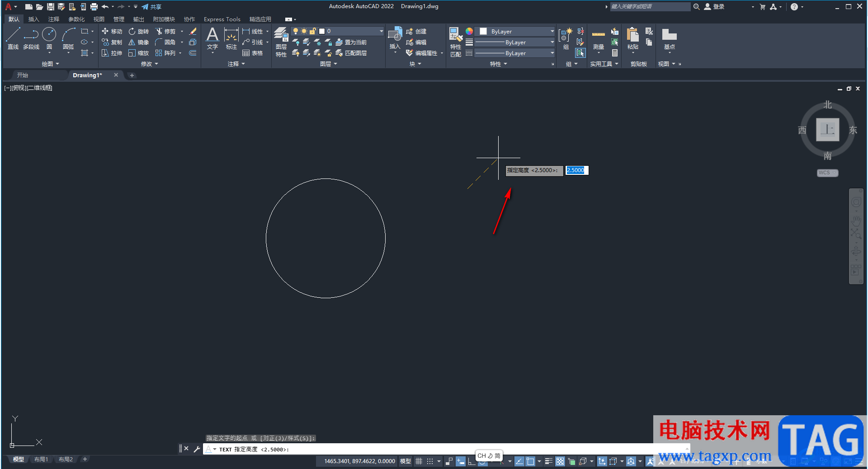Viewport: 868px width, 469px height.
Task: Click the Erase tool icon
Action: pyautogui.click(x=193, y=31)
